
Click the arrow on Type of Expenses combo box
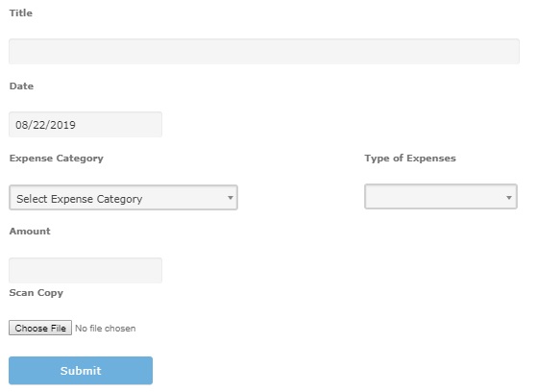509,197
